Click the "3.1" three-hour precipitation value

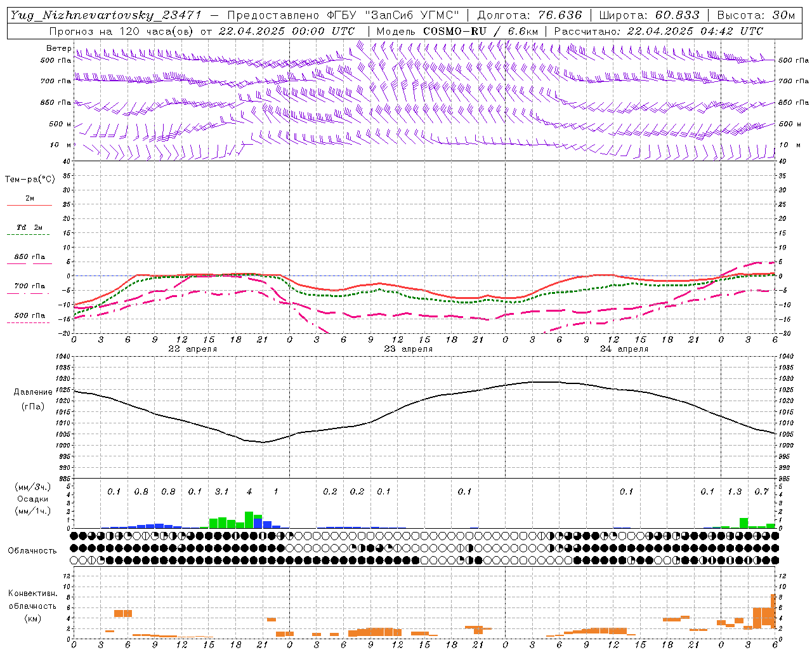[222, 491]
